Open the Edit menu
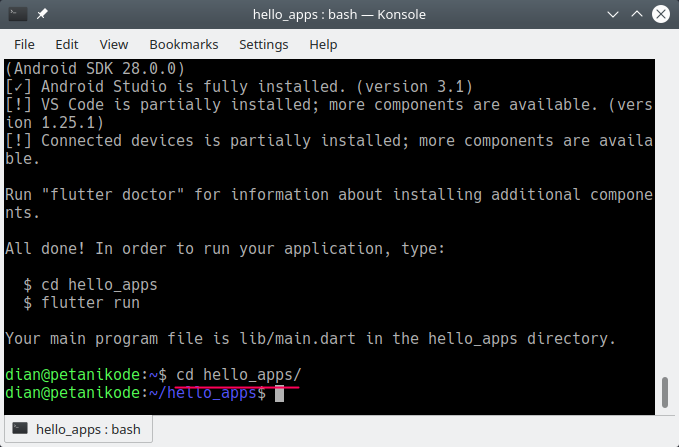Image resolution: width=679 pixels, height=447 pixels. click(67, 44)
